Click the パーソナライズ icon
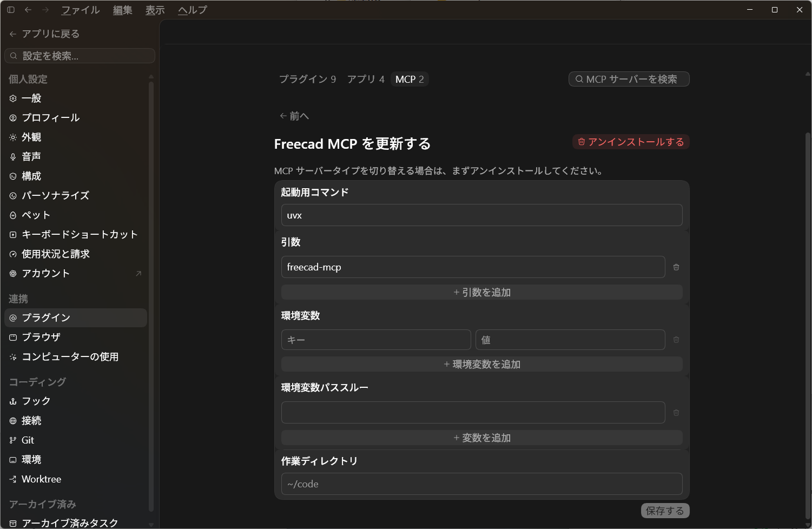 [x=13, y=195]
